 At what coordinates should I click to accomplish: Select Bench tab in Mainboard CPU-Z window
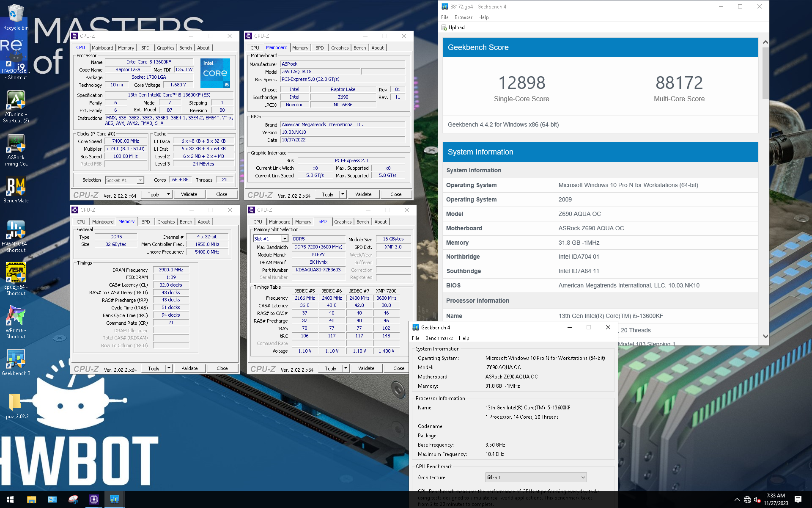pos(360,48)
